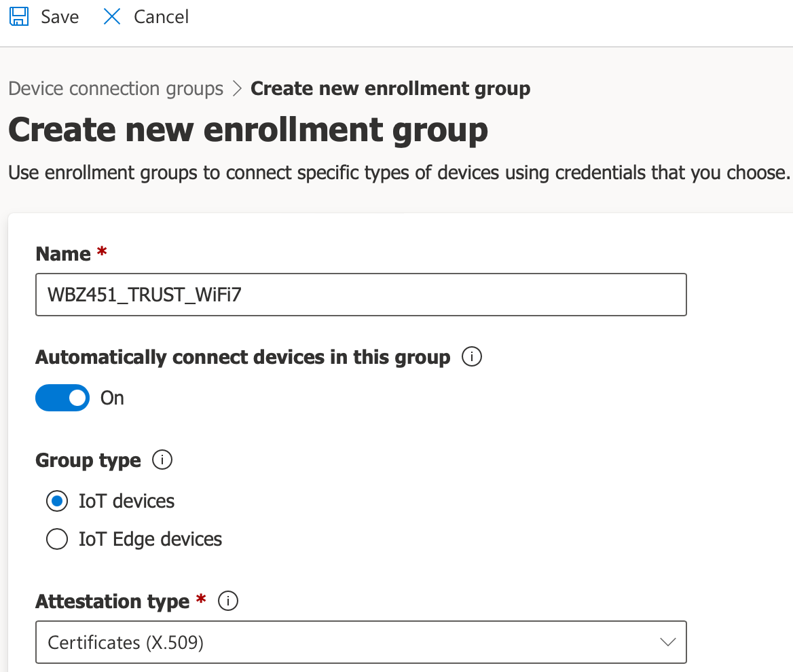
Task: Click the Save floppy disk icon
Action: (x=19, y=16)
